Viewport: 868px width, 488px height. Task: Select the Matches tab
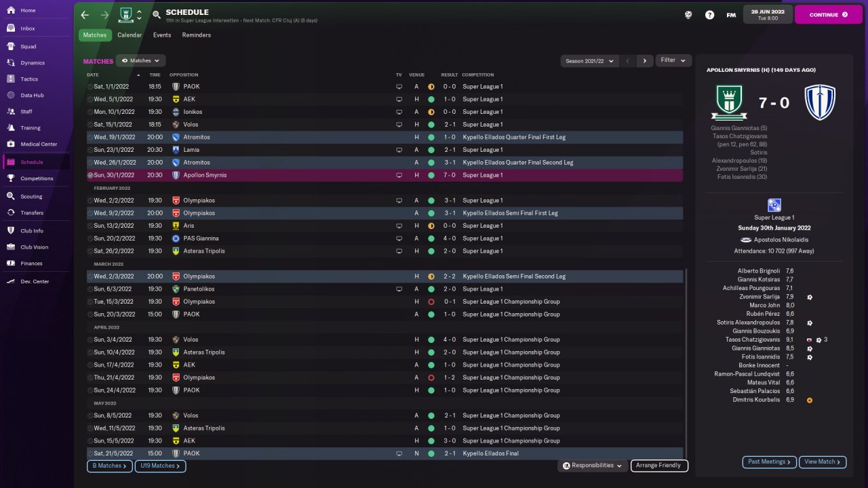pyautogui.click(x=95, y=35)
